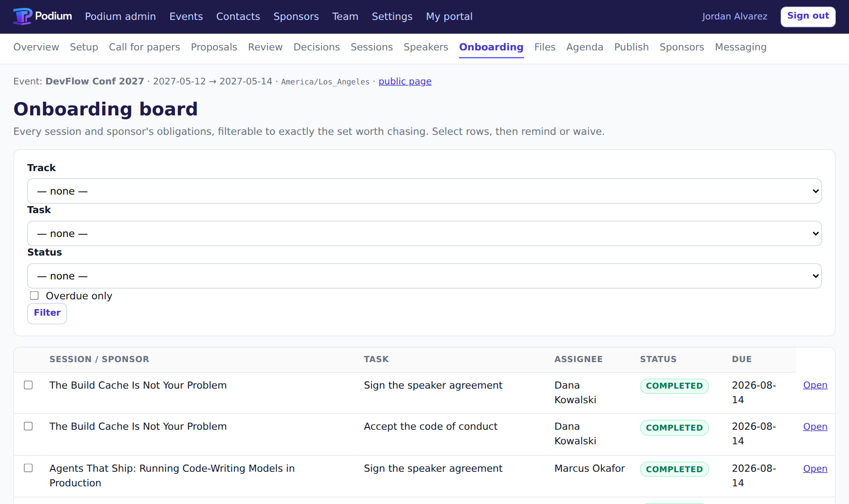Click the Marcus Okafor assignee cell

point(589,468)
